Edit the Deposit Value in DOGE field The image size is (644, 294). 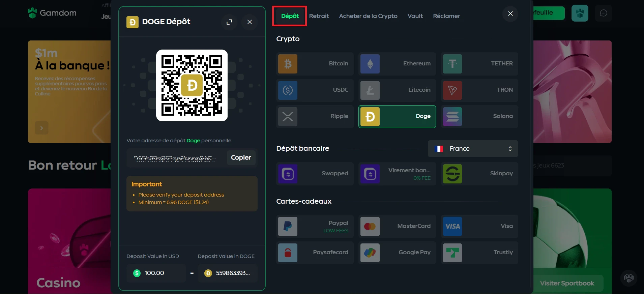coord(228,273)
